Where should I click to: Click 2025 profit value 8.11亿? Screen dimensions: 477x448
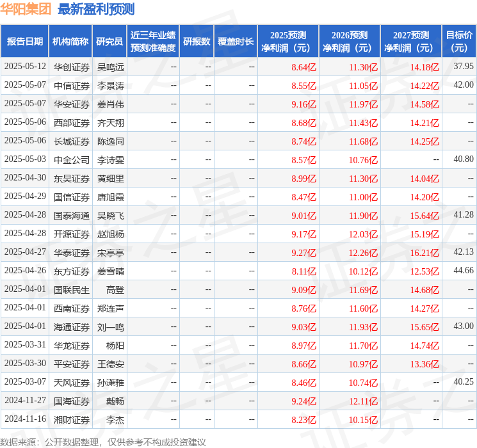(303, 271)
